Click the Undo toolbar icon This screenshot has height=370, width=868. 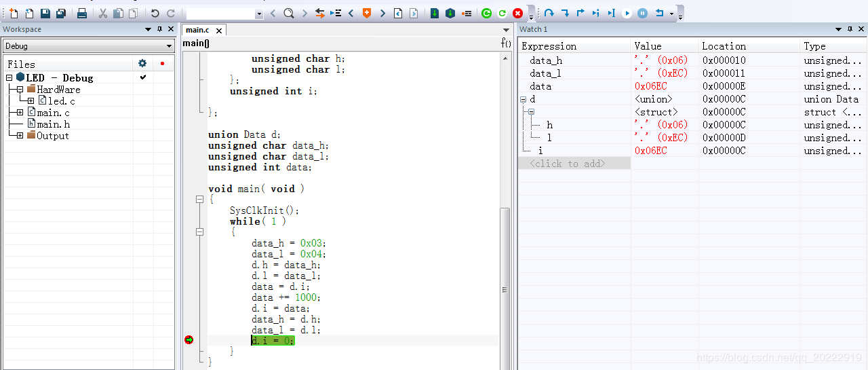tap(155, 14)
